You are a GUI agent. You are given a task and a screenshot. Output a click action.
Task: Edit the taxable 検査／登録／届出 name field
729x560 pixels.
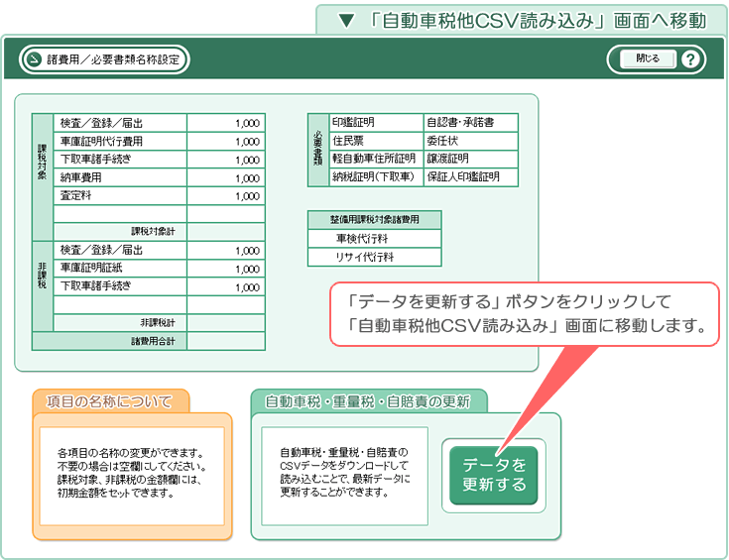tap(120, 123)
